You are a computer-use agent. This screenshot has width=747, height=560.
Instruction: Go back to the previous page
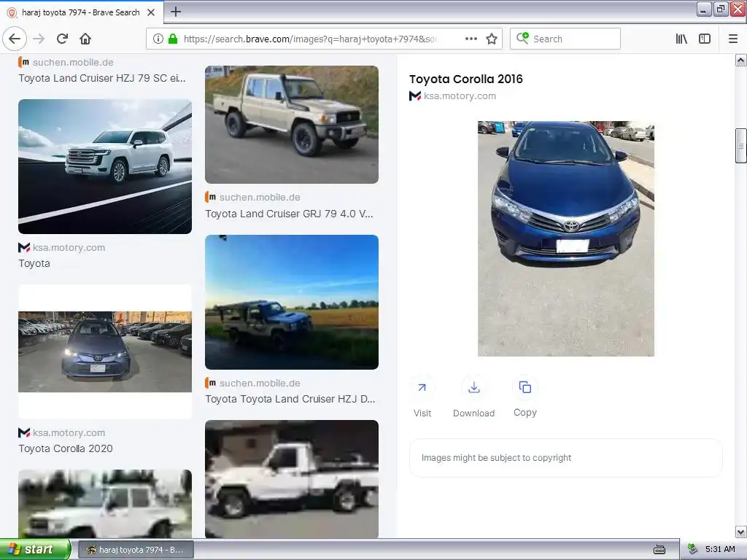[x=15, y=39]
